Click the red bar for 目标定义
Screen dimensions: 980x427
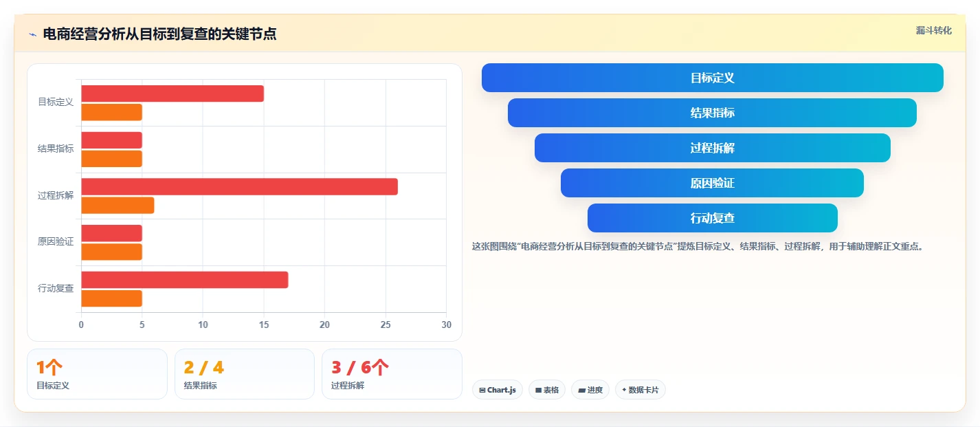pos(172,94)
